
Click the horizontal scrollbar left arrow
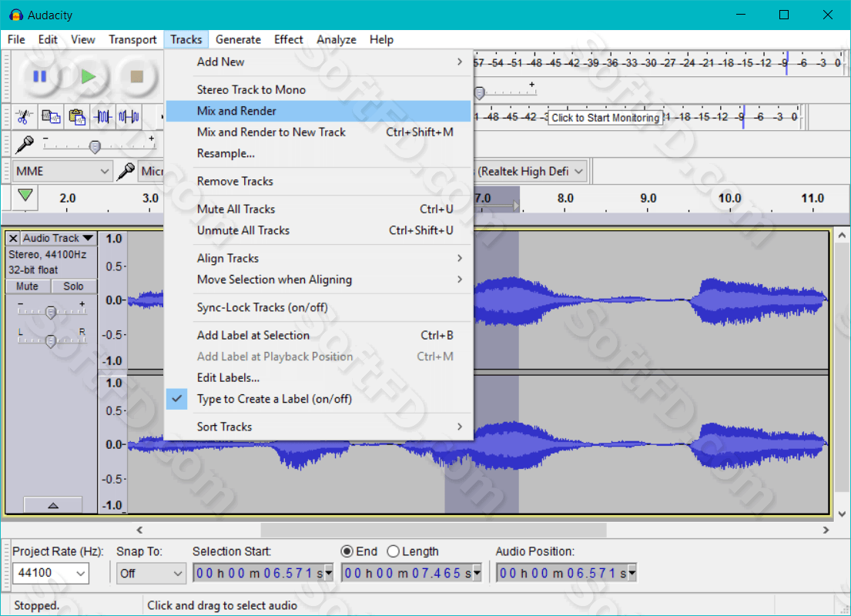click(x=139, y=530)
